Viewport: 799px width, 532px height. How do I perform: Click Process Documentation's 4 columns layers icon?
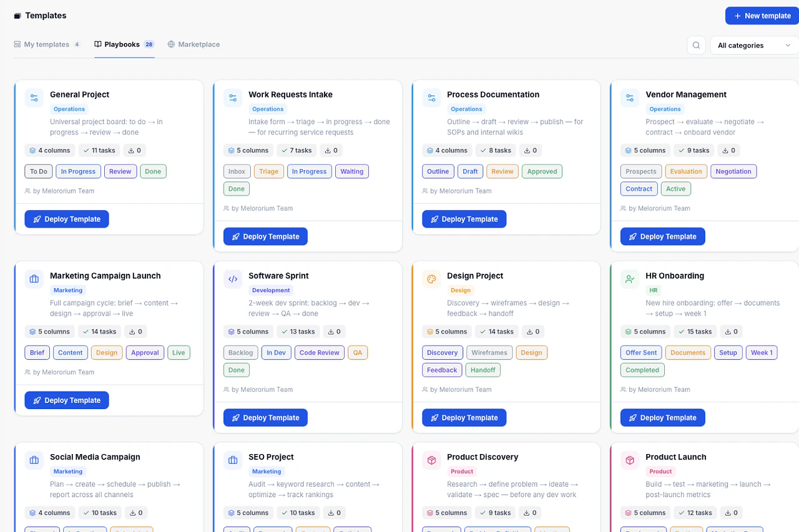point(429,150)
